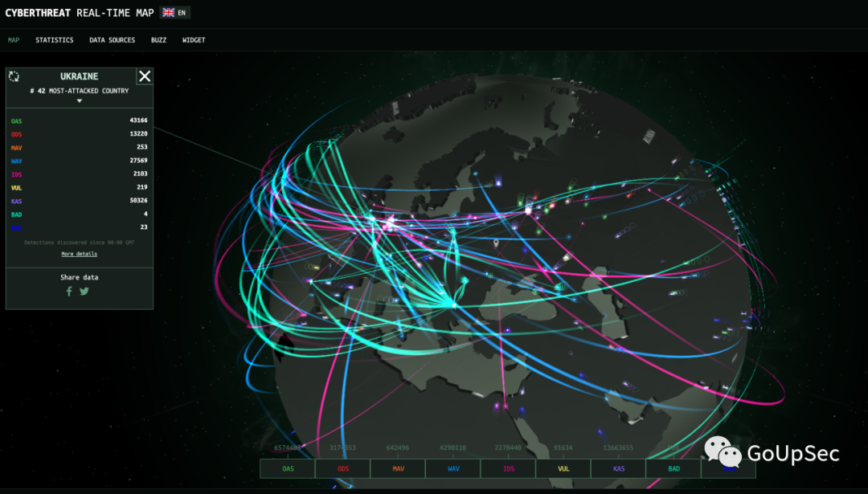868x494 pixels.
Task: Click the Cyberthreat Real-Time Map title
Action: [x=79, y=13]
